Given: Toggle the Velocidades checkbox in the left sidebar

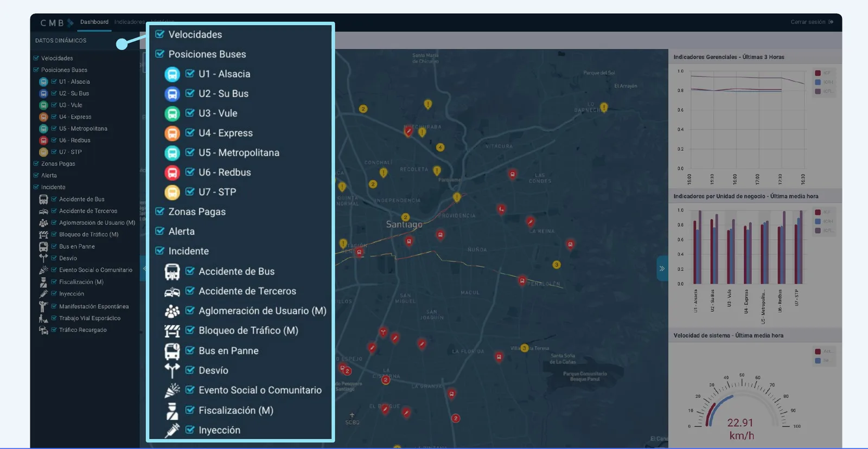Looking at the screenshot, I should [x=36, y=58].
